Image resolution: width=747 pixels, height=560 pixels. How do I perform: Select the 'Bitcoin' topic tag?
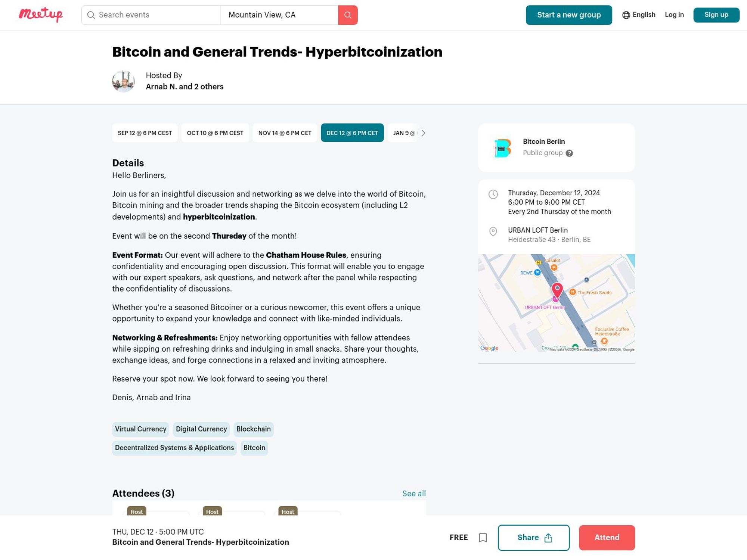(254, 448)
